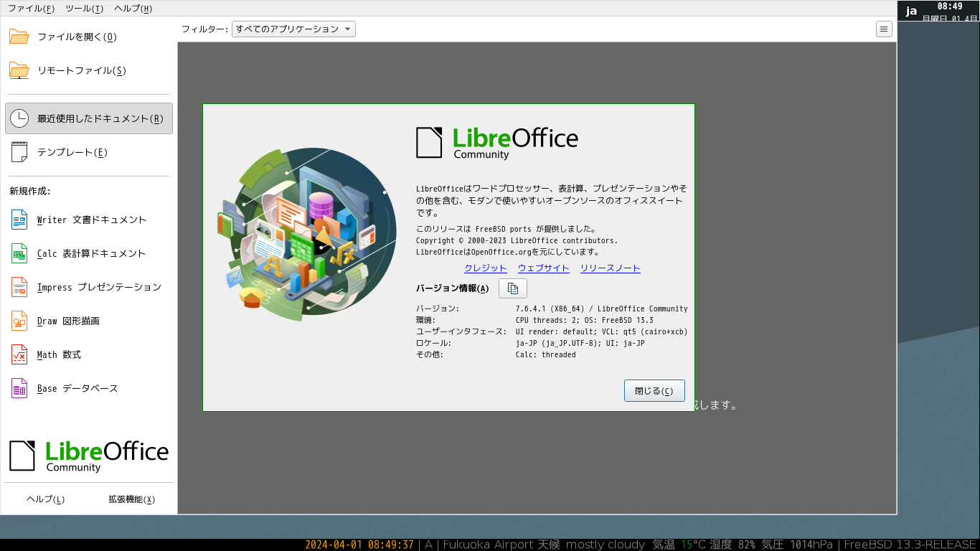
Task: Close the About dialog with 閉じる(C)
Action: [654, 391]
